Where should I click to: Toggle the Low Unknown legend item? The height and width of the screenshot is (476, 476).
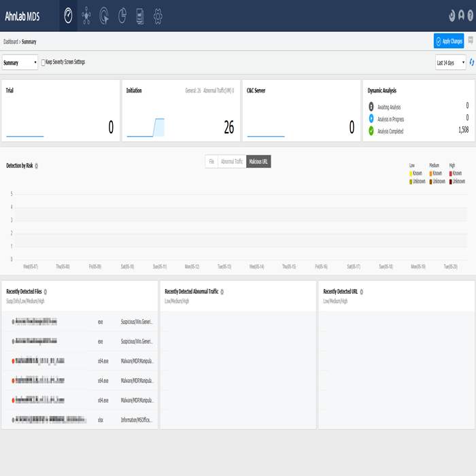pyautogui.click(x=411, y=182)
